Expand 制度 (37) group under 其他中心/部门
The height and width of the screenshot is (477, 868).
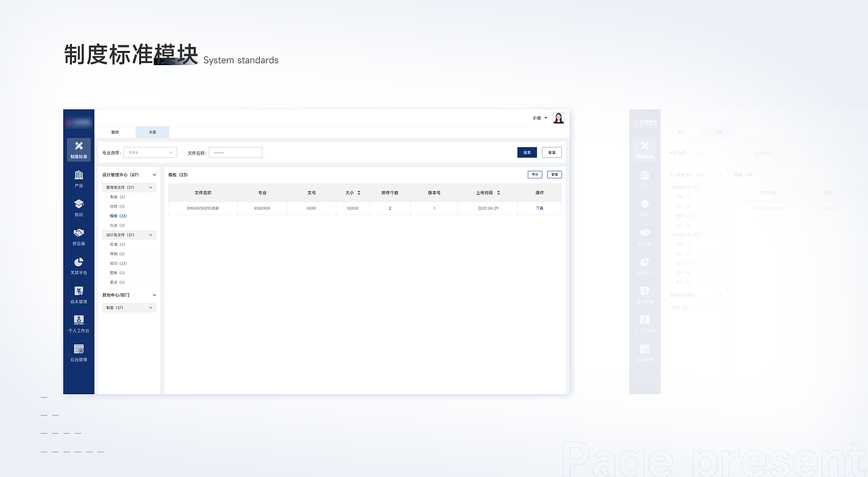pyautogui.click(x=130, y=308)
